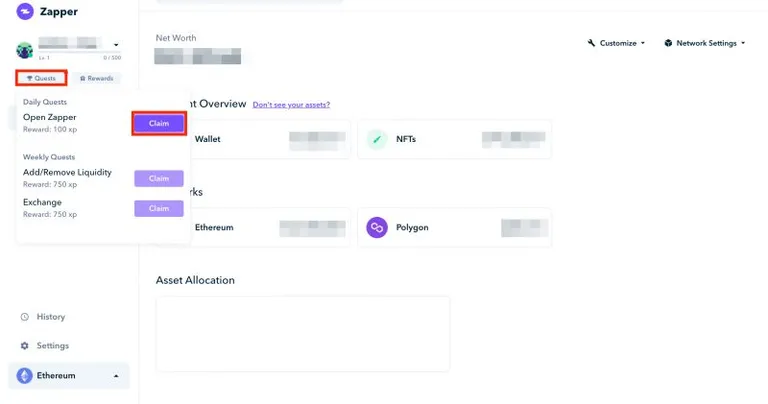Click the Ethereum network diamond icon
768x404 pixels.
[x=24, y=376]
